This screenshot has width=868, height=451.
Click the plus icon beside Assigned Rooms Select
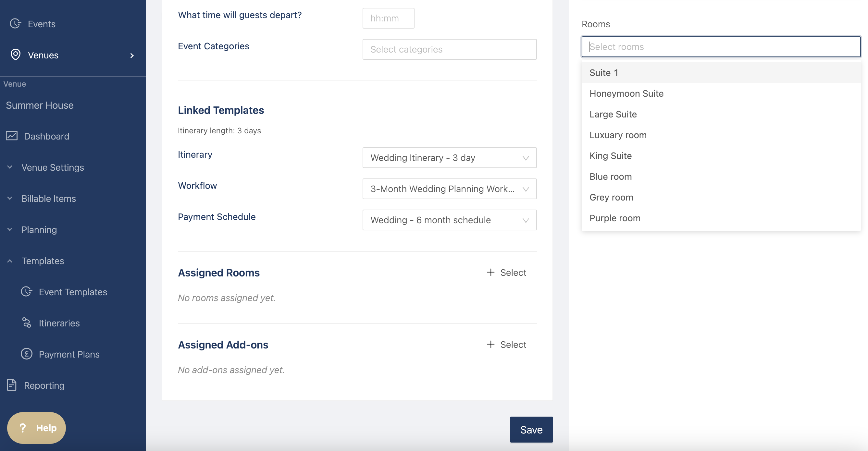(x=490, y=272)
